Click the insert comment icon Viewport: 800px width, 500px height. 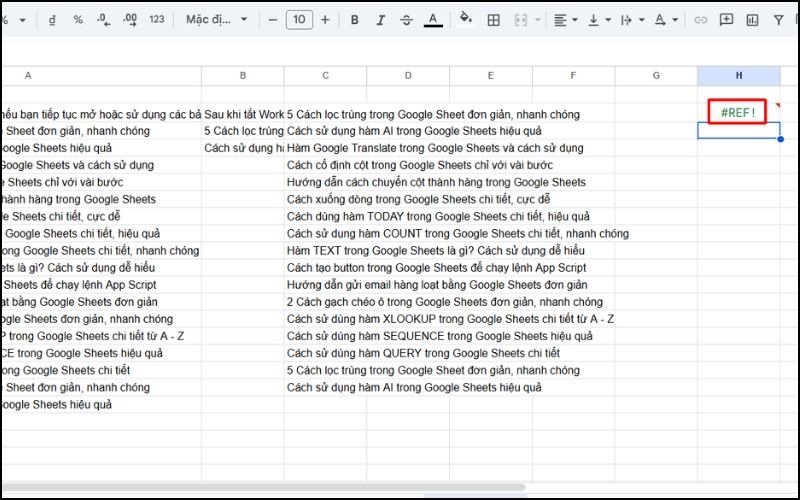(727, 19)
